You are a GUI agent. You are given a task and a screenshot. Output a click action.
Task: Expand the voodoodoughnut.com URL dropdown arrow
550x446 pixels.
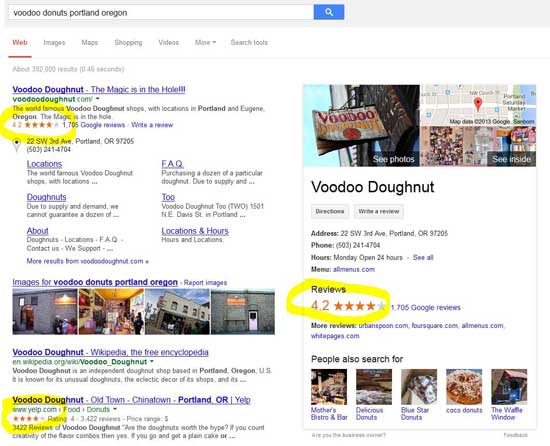click(98, 99)
